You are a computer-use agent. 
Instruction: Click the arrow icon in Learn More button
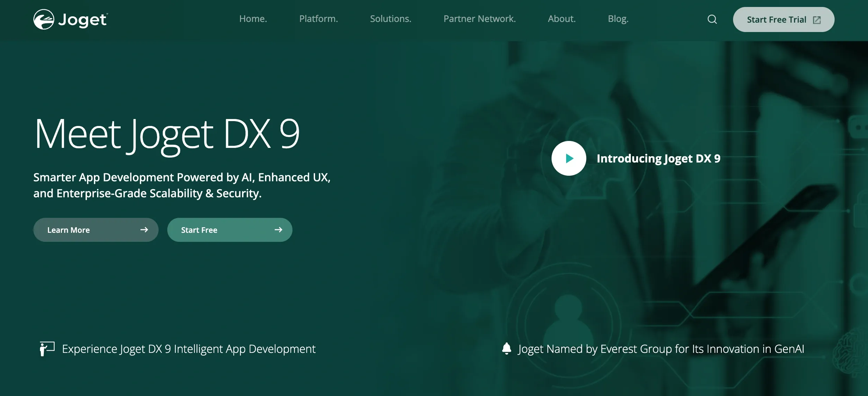point(144,230)
